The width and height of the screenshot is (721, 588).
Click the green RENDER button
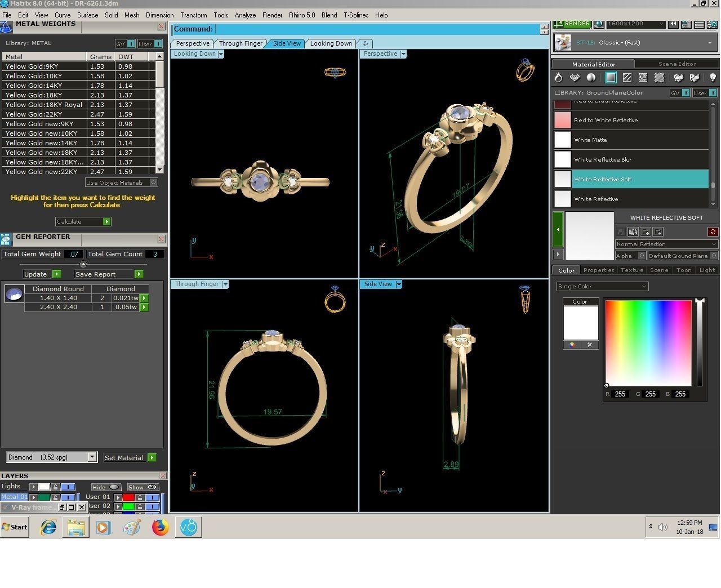click(x=571, y=24)
